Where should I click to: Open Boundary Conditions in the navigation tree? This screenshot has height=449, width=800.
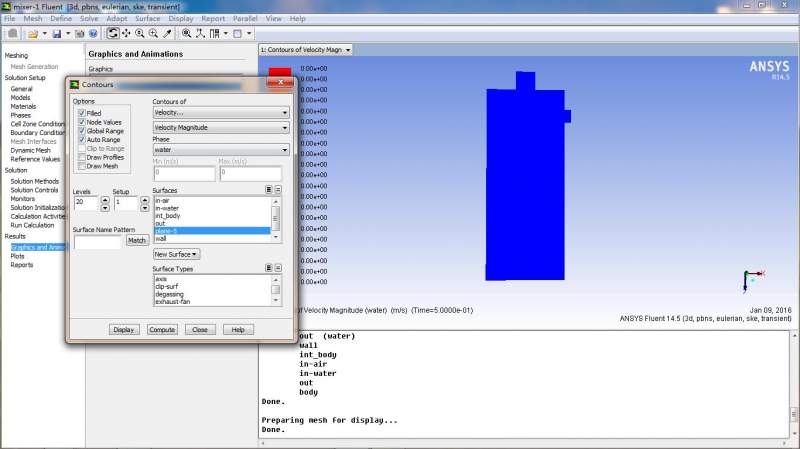click(x=37, y=133)
